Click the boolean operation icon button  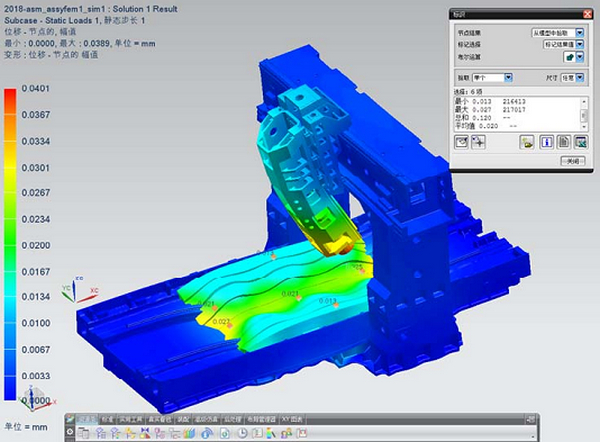tap(574, 59)
